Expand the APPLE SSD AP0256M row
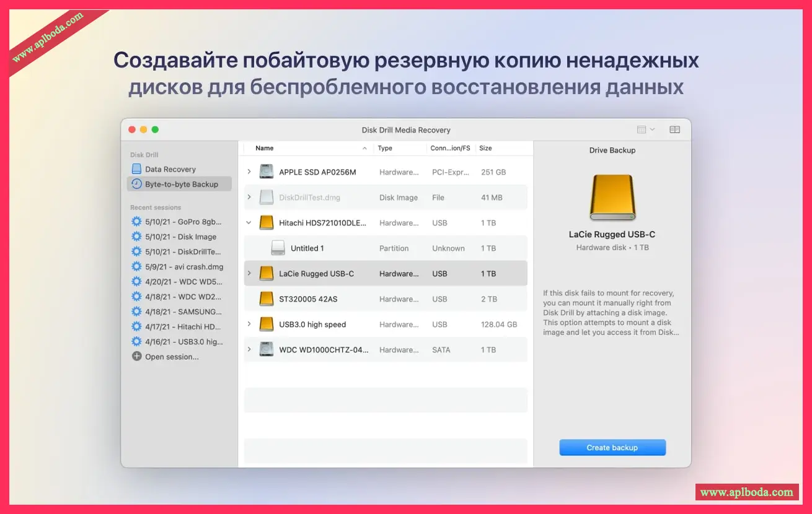The image size is (812, 514). coord(249,172)
